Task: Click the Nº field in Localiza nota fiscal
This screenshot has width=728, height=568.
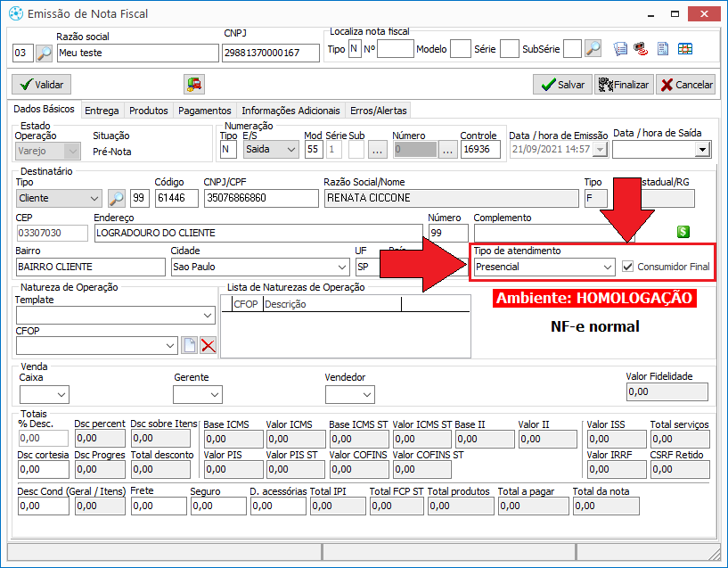Action: tap(395, 49)
